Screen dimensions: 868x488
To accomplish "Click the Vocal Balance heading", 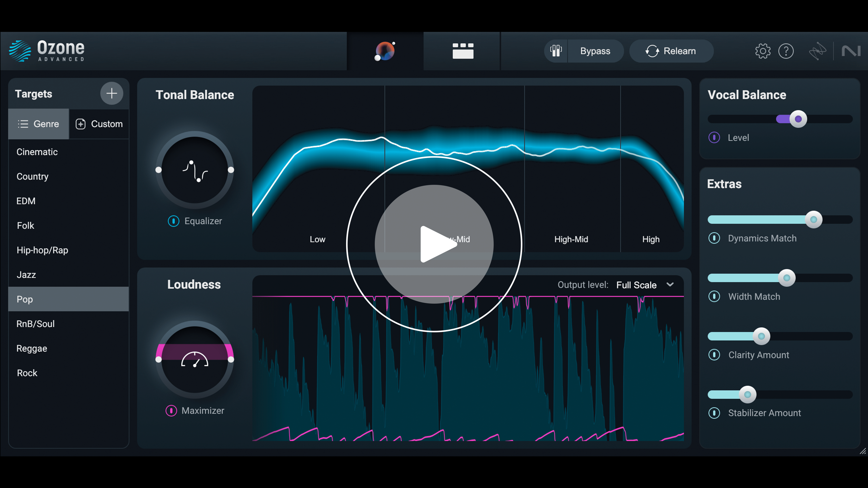I will tap(747, 95).
